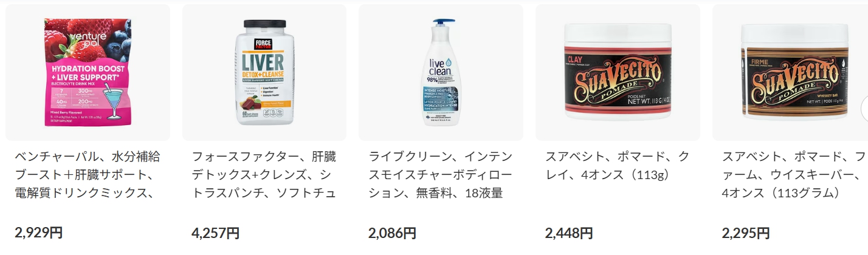
Task: Click the 4,257円 price under Force Factor
Action: click(215, 233)
